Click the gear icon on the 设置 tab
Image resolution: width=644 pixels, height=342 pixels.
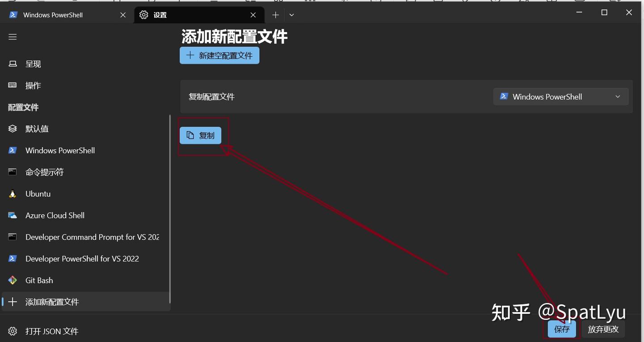coord(143,14)
